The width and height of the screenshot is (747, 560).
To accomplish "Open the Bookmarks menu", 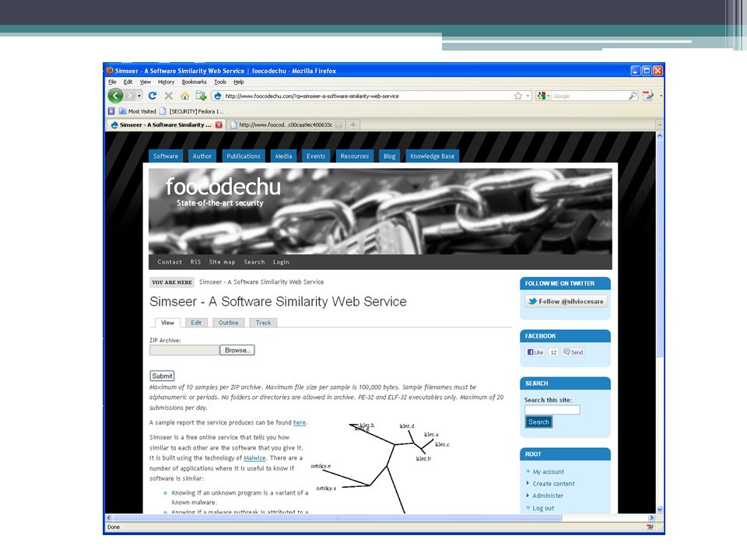I will [195, 82].
